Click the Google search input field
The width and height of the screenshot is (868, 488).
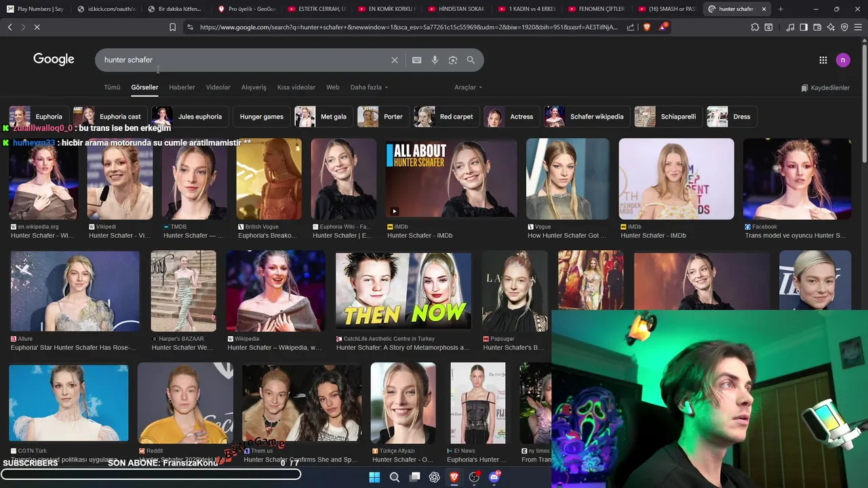click(244, 60)
